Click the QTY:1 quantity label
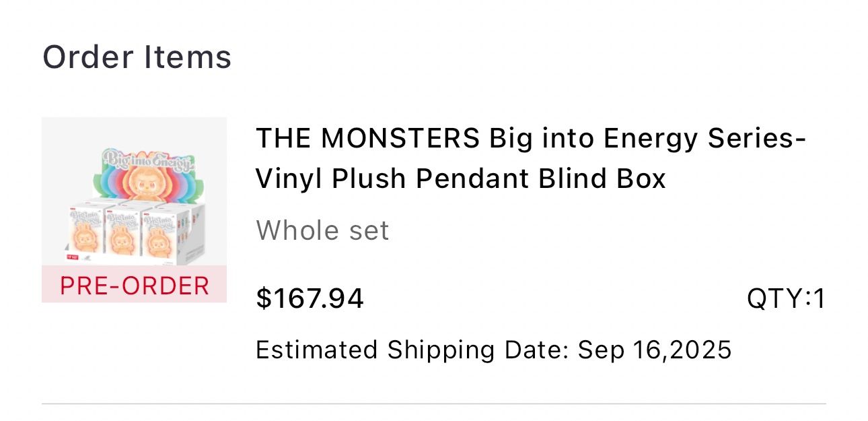The width and height of the screenshot is (868, 421). tap(785, 298)
